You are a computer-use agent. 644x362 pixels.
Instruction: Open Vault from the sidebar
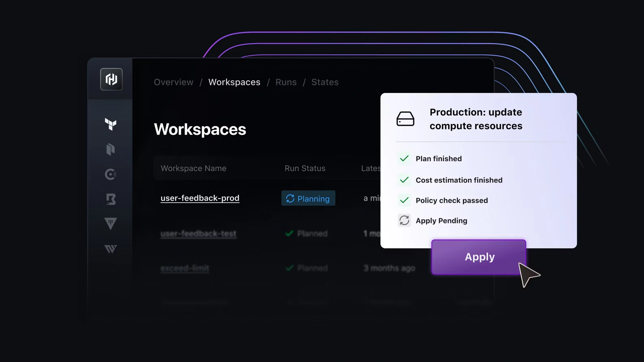pyautogui.click(x=111, y=223)
